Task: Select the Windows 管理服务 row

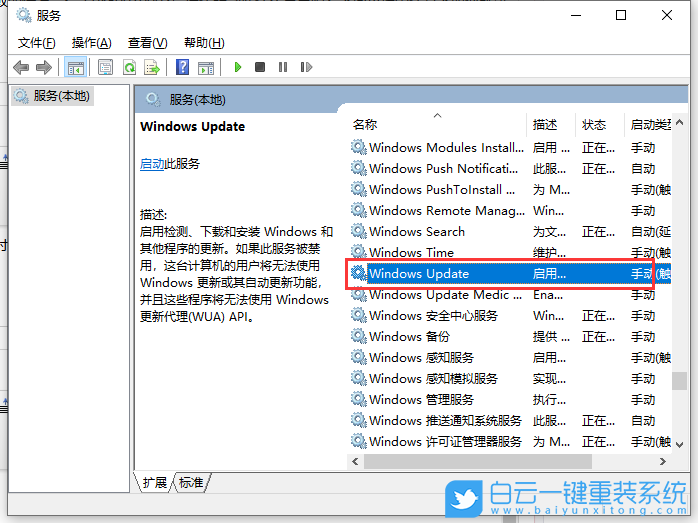Action: [x=510, y=399]
